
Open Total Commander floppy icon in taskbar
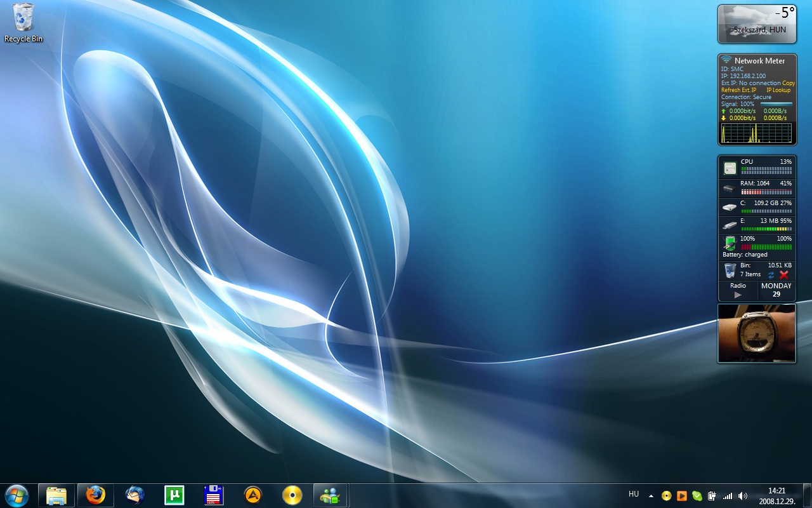coord(214,495)
